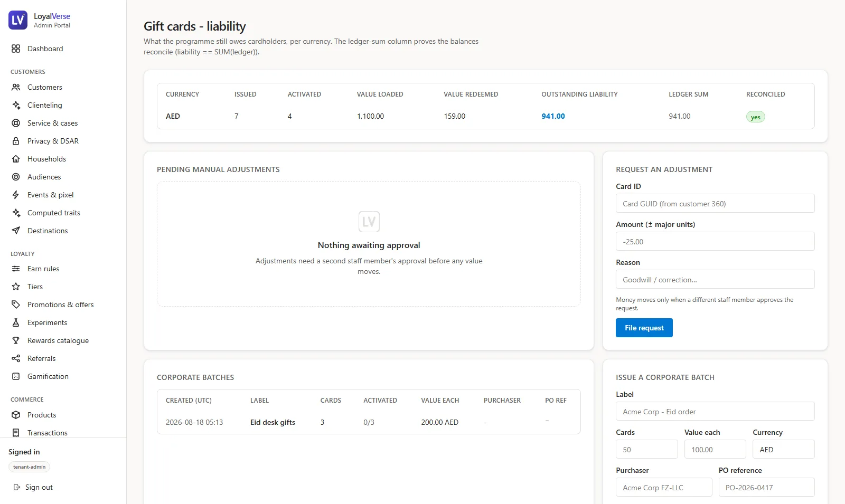Click the Currency AED field
845x504 pixels.
pos(784,449)
